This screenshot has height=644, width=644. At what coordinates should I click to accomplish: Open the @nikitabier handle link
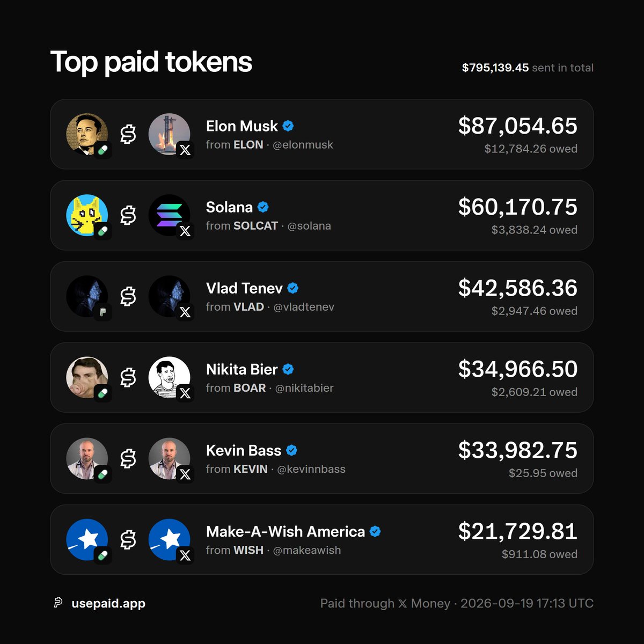304,388
